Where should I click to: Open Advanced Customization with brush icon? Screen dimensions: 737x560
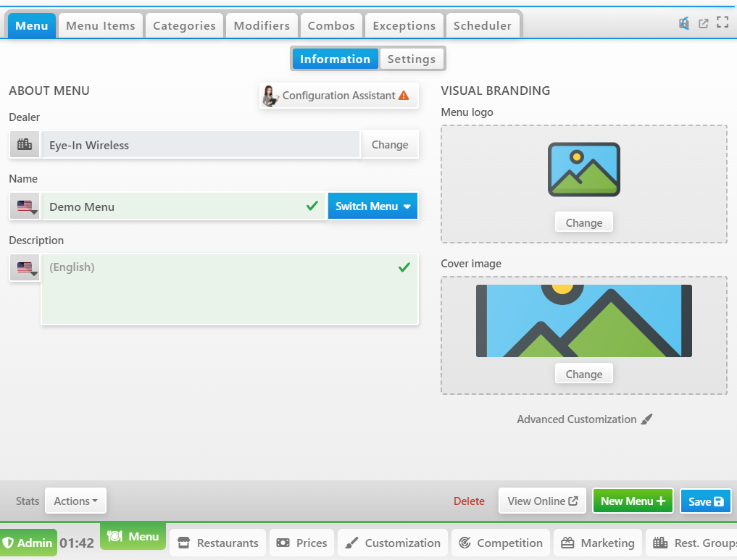pos(584,419)
